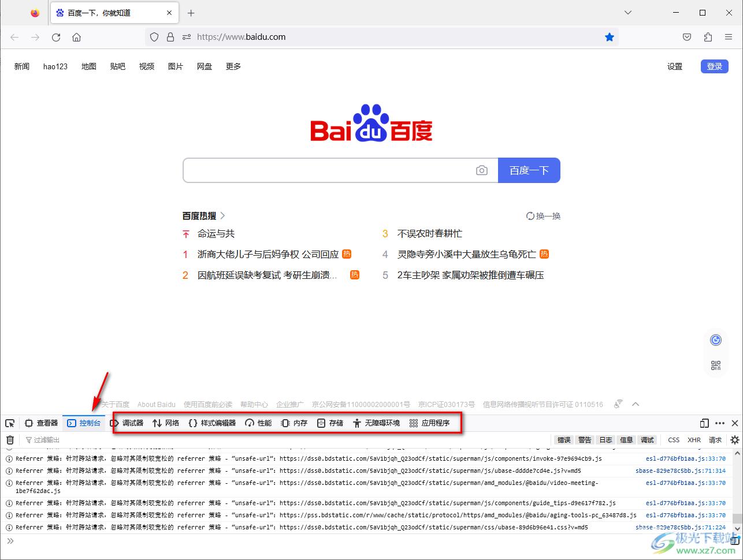Open the 贴吧 link
This screenshot has width=743, height=560.
pyautogui.click(x=118, y=66)
